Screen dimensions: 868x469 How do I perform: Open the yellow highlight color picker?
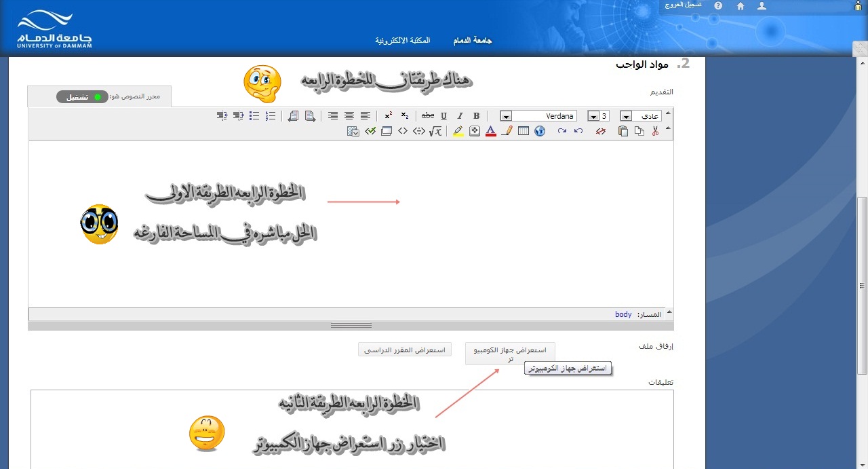pyautogui.click(x=458, y=131)
